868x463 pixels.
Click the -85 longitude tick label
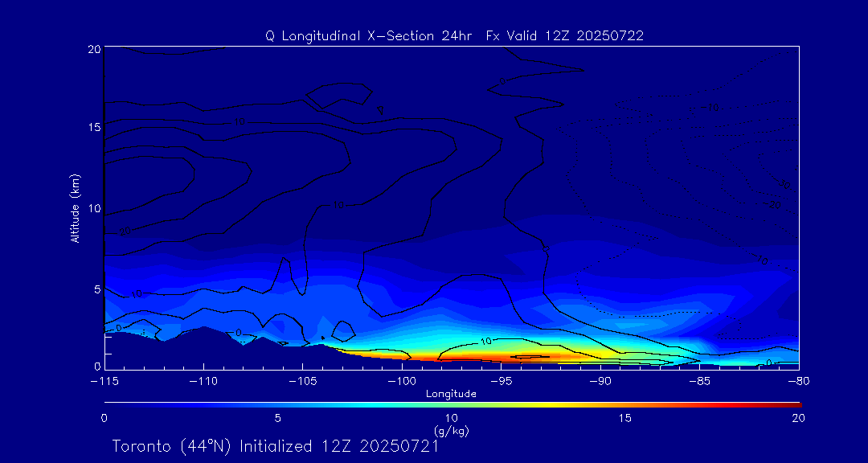coord(700,381)
